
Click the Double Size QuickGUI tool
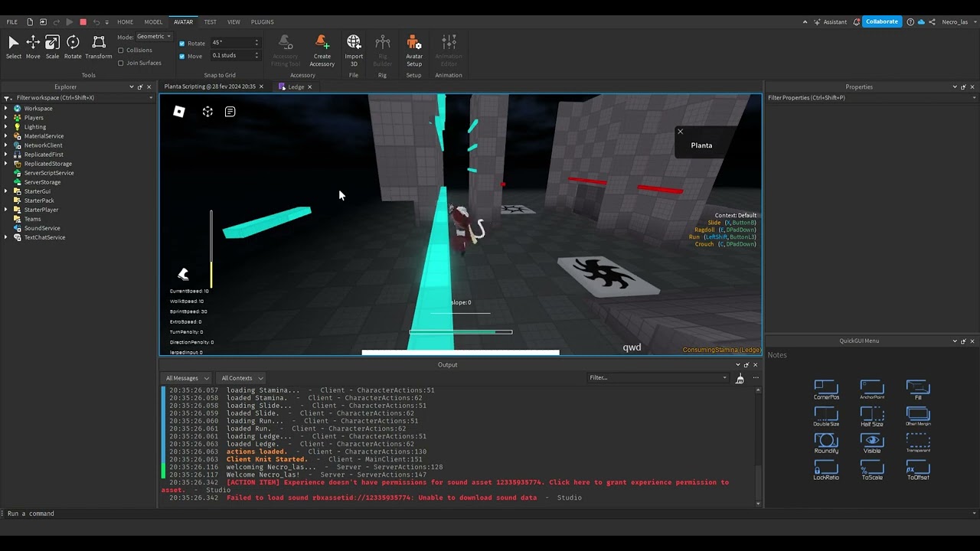pyautogui.click(x=826, y=416)
